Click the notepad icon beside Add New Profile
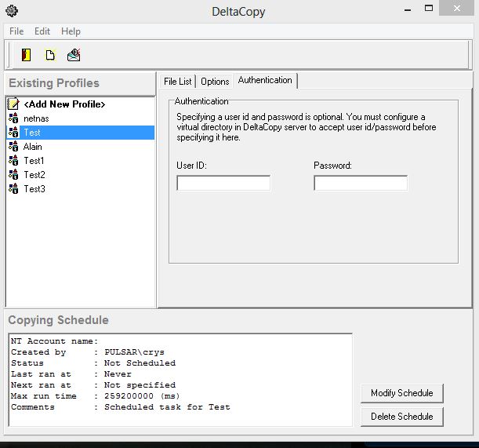 (13, 104)
